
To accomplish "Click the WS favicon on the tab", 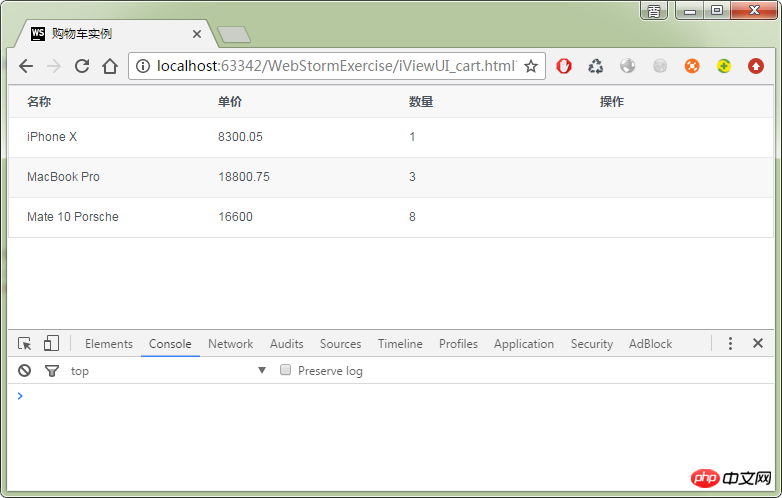I will 37,33.
